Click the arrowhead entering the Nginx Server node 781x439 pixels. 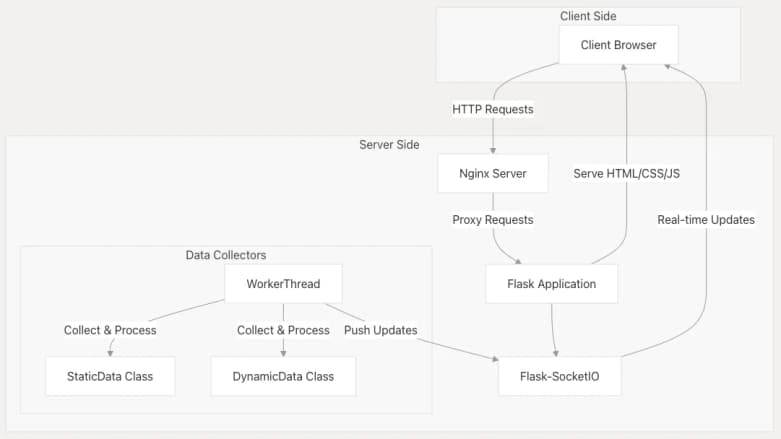493,149
